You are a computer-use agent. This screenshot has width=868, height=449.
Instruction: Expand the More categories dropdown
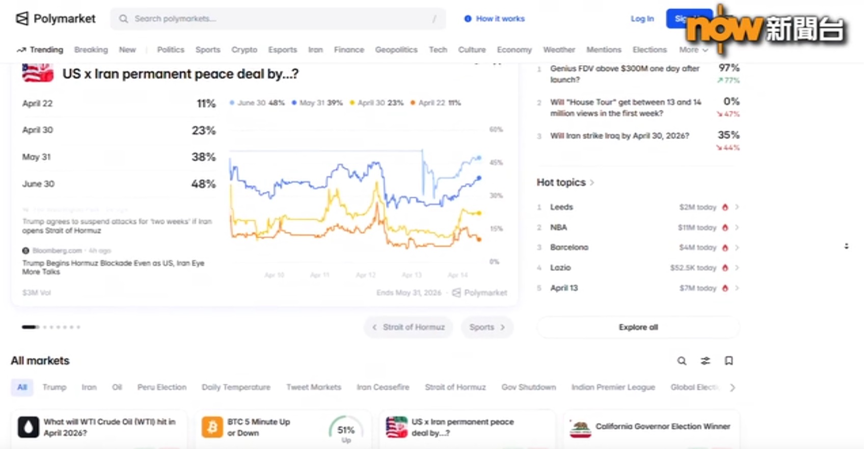click(693, 50)
